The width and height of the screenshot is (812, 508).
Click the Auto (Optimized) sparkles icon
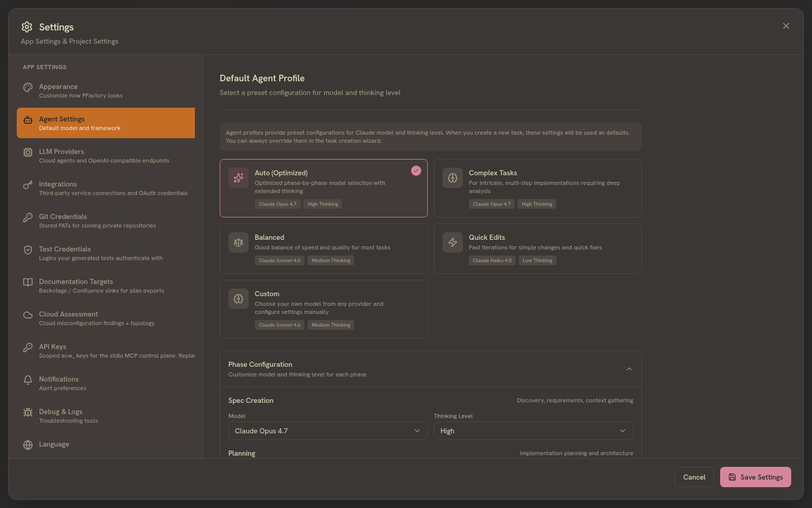pos(239,178)
